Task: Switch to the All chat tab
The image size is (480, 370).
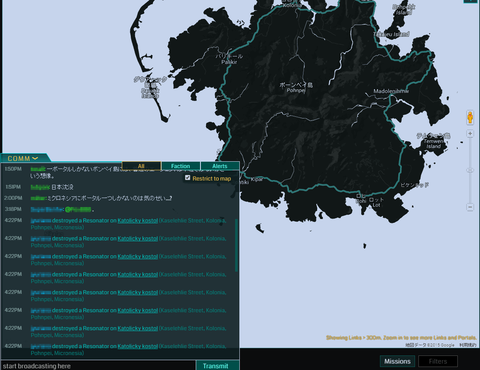Action: click(141, 166)
